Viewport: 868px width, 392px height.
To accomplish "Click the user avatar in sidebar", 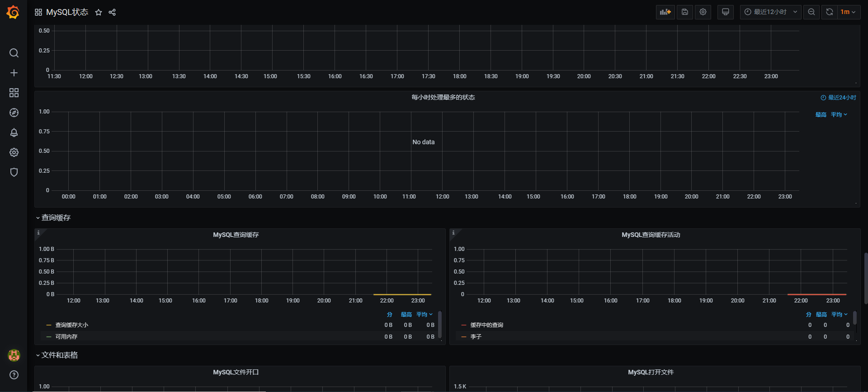I will (x=14, y=355).
